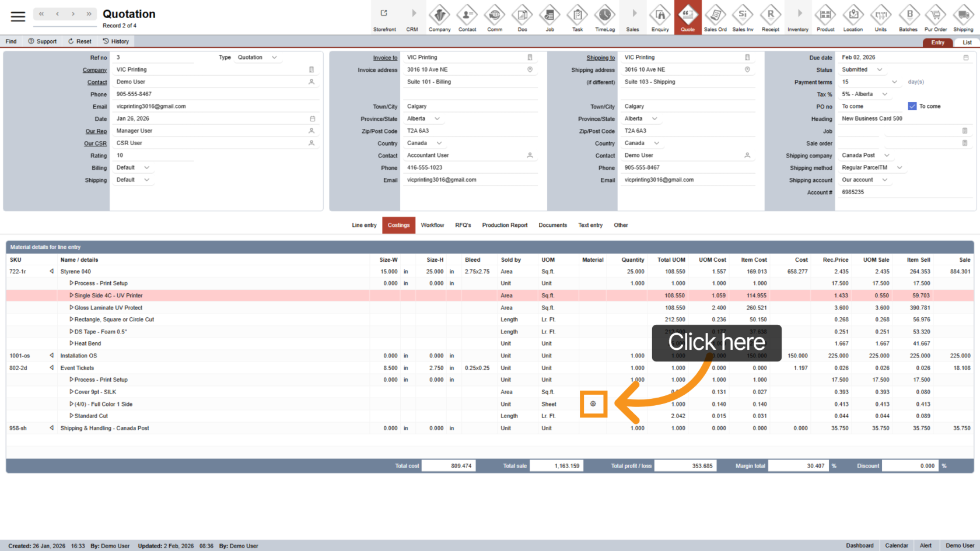This screenshot has height=551, width=980.
Task: Open the Company module icon
Action: (439, 17)
